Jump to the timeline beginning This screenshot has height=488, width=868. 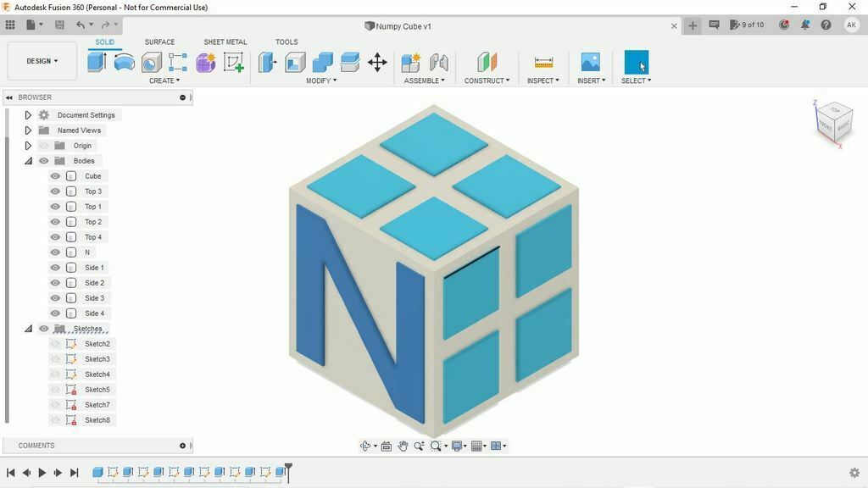(x=10, y=473)
